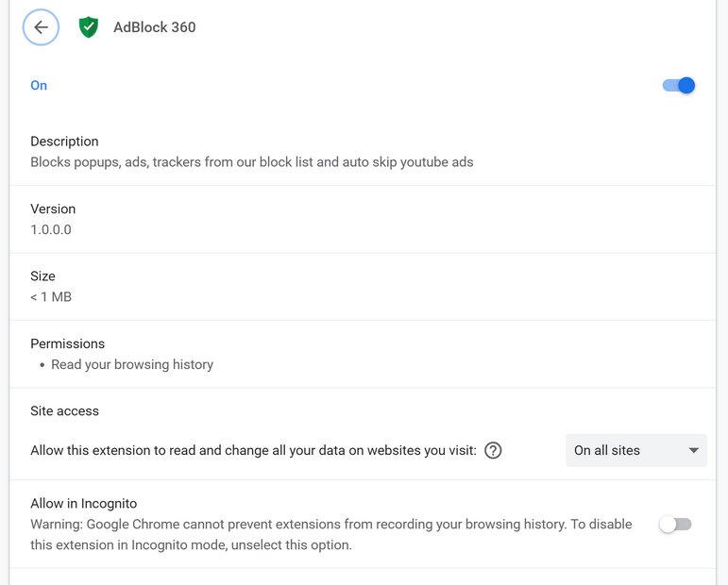Go back using the arrow button
The height and width of the screenshot is (585, 728).
click(x=41, y=27)
